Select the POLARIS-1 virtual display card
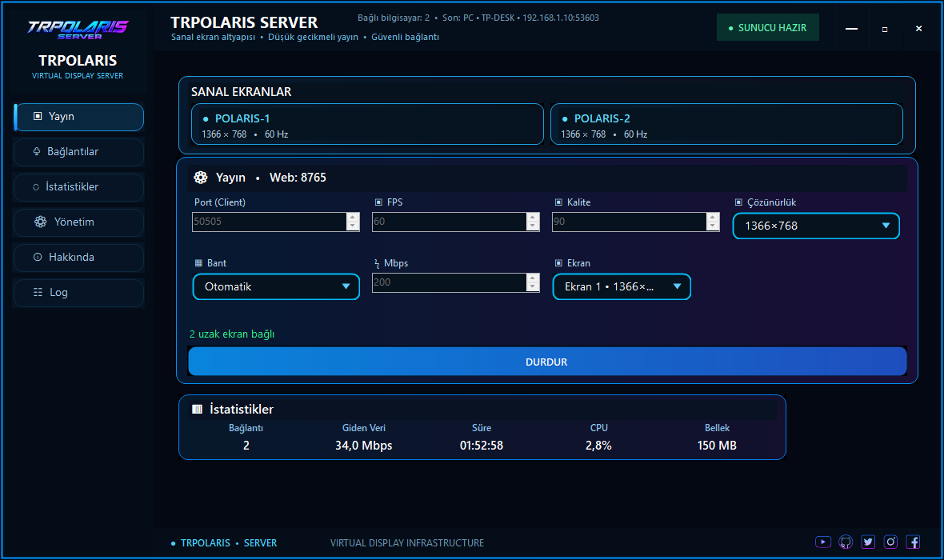The width and height of the screenshot is (944, 560). coord(367,124)
